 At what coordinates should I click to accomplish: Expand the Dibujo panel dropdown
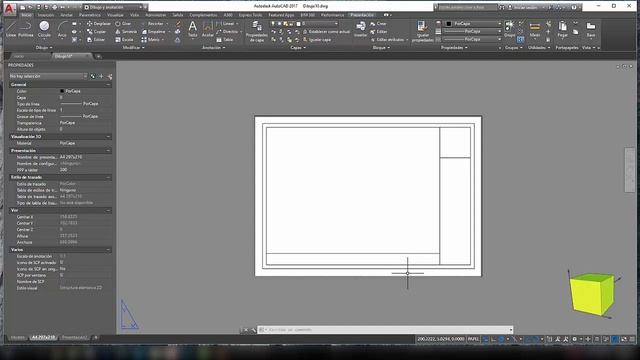pos(44,48)
